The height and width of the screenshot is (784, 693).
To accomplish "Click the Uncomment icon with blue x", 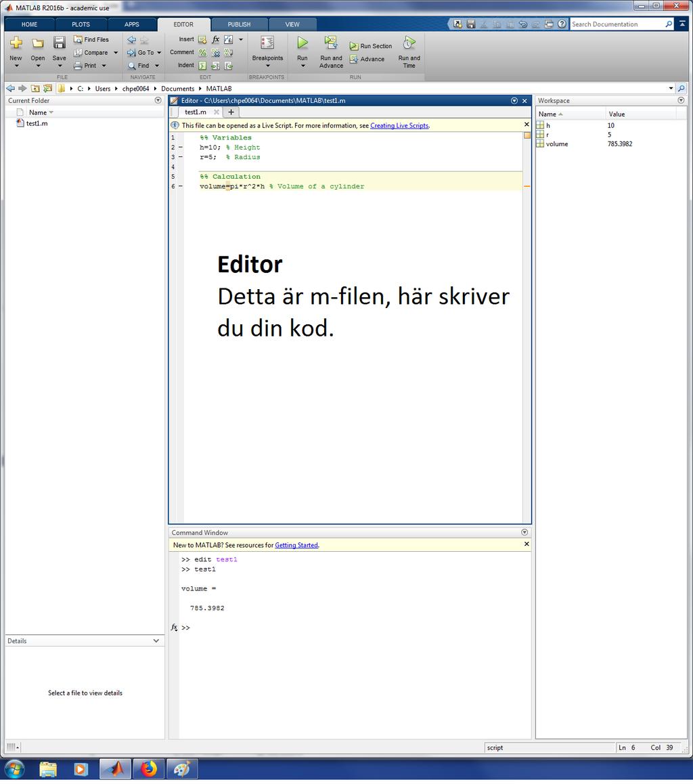I will click(215, 53).
